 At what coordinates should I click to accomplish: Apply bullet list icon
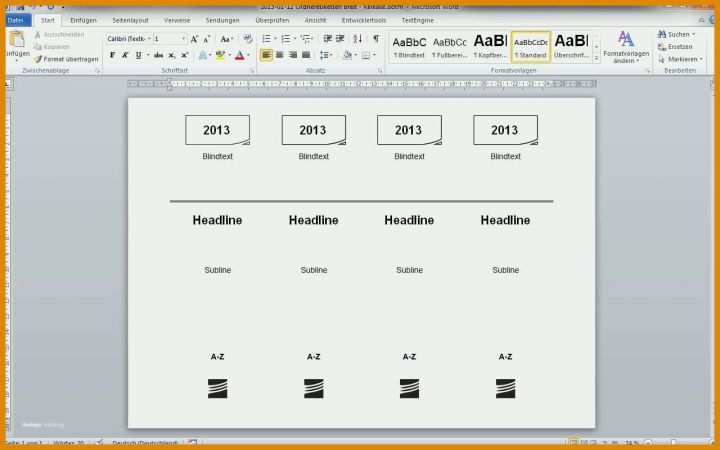[x=266, y=39]
